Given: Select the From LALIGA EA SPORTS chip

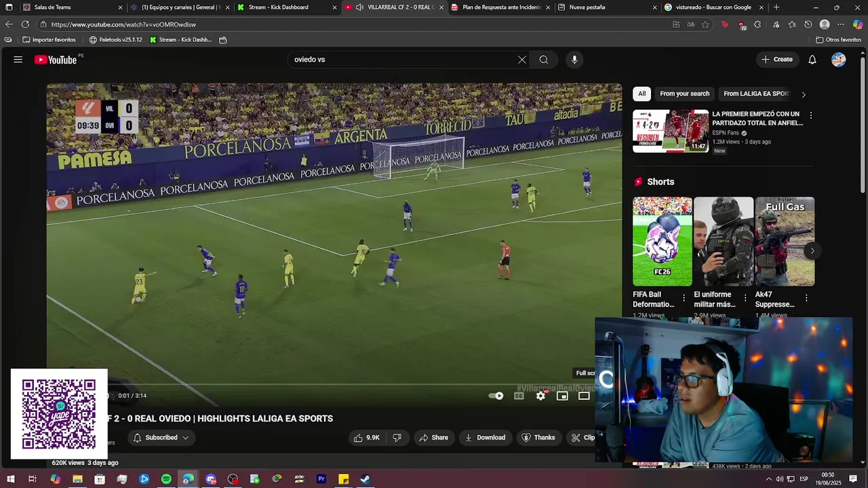Looking at the screenshot, I should pos(756,94).
